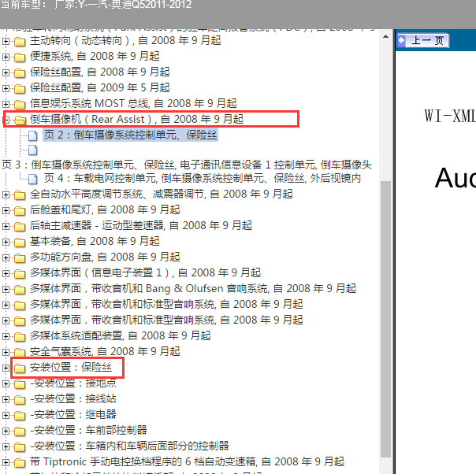476x474 pixels.
Task: Click folder icon of -安装位置：继电器
Action: click(20, 416)
